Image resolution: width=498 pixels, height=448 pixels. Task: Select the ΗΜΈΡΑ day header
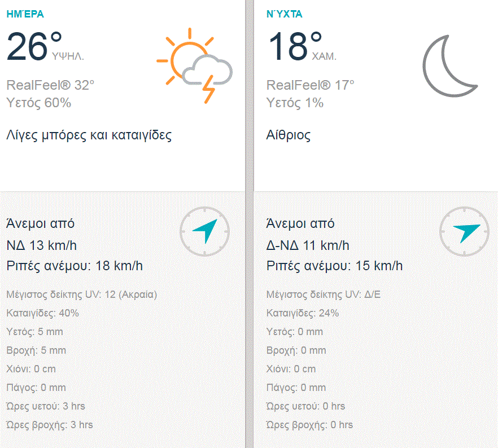tap(25, 15)
